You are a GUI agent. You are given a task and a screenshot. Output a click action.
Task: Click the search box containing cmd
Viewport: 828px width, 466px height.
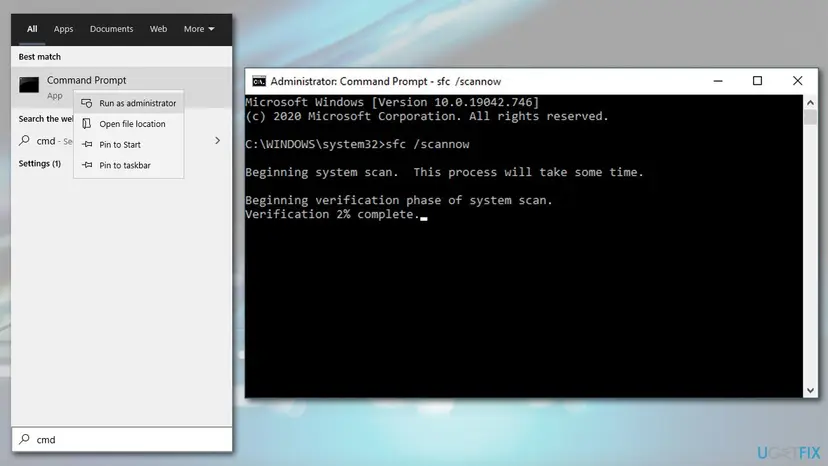click(121, 439)
